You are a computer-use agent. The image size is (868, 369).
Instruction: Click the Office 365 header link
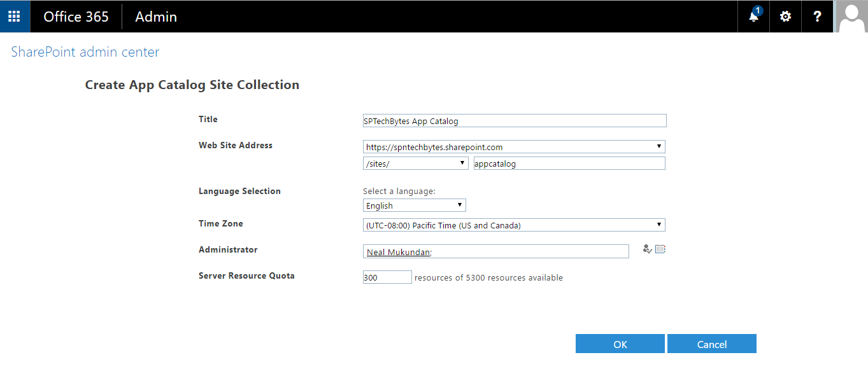point(76,17)
